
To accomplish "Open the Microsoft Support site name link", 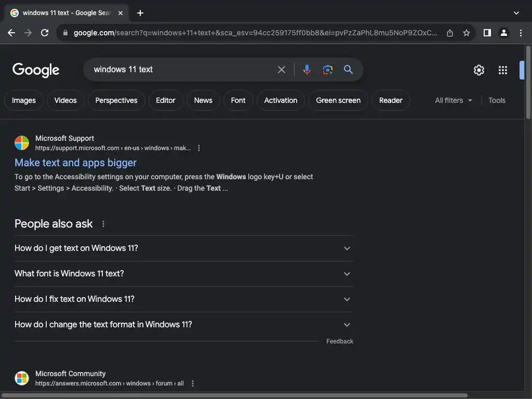I will [x=64, y=138].
